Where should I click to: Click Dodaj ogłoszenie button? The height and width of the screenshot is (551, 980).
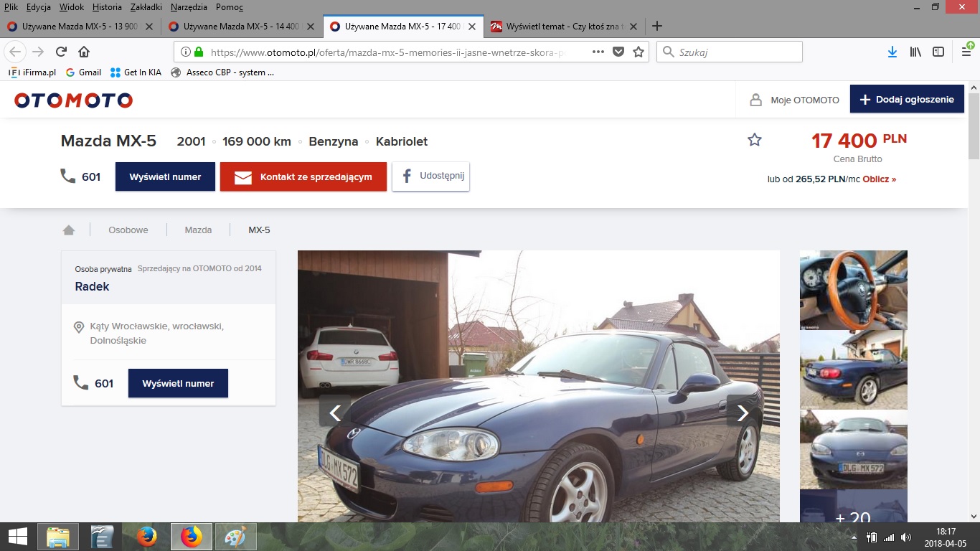(x=907, y=100)
